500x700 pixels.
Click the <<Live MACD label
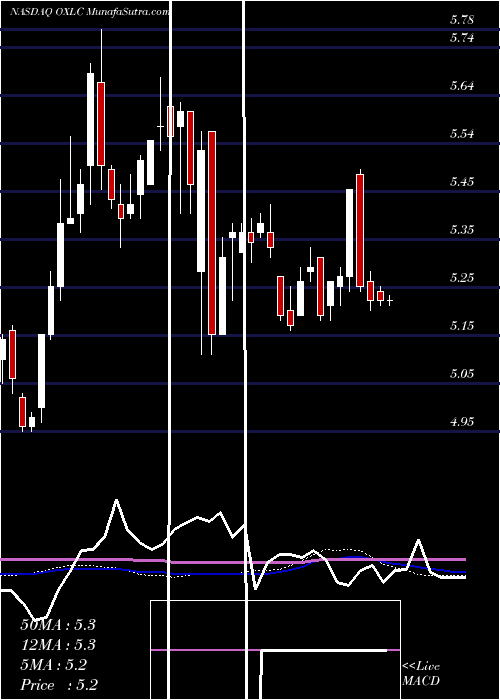click(421, 674)
